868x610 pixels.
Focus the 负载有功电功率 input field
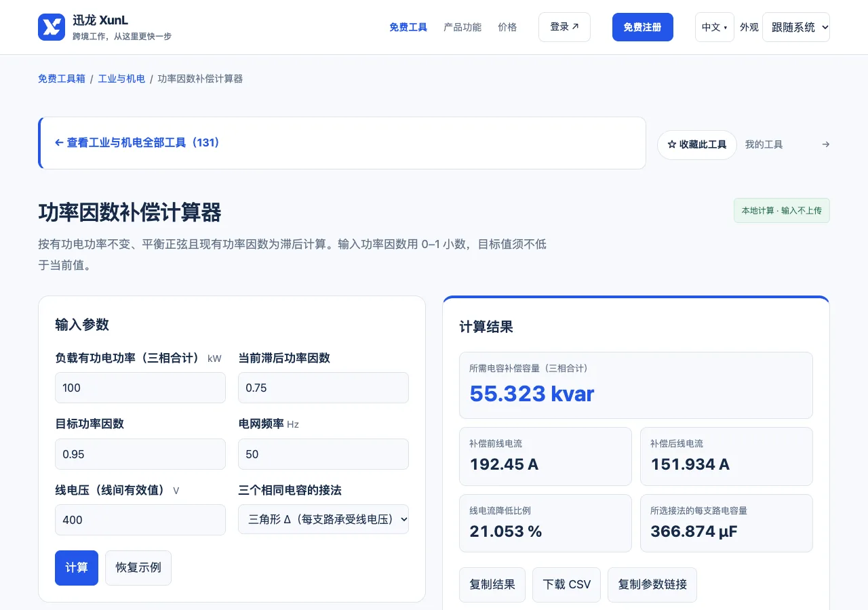click(x=140, y=388)
